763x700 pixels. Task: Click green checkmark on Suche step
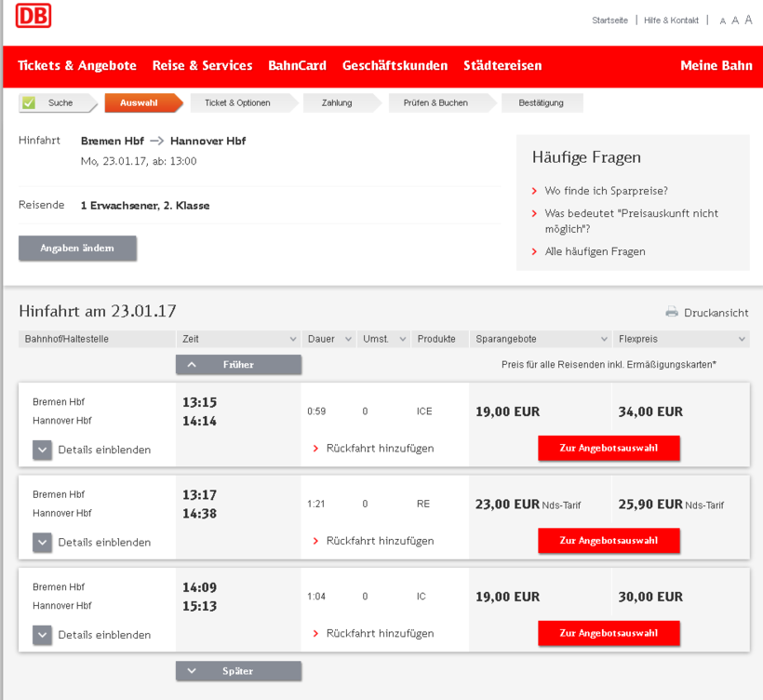(x=29, y=102)
